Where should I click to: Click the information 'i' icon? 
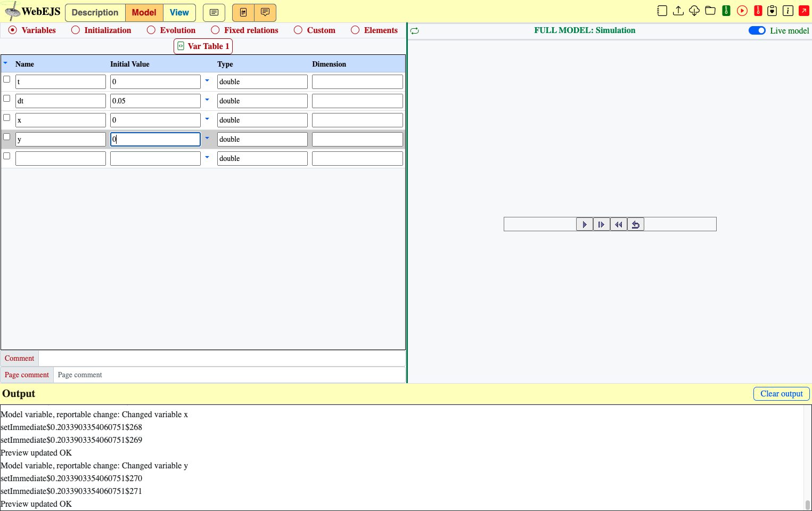tap(788, 11)
